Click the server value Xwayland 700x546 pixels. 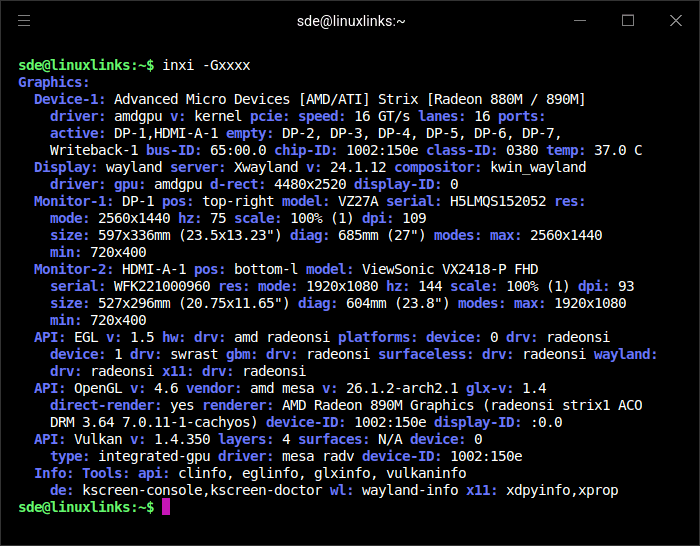266,167
